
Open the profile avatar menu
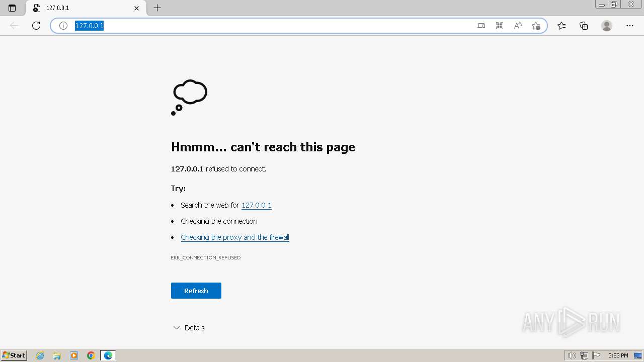coord(607,26)
